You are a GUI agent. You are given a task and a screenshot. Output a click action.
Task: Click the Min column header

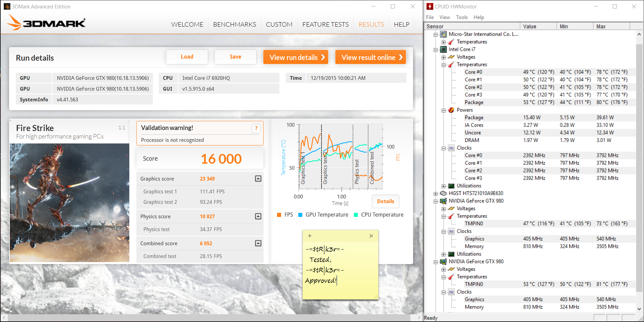[575, 26]
